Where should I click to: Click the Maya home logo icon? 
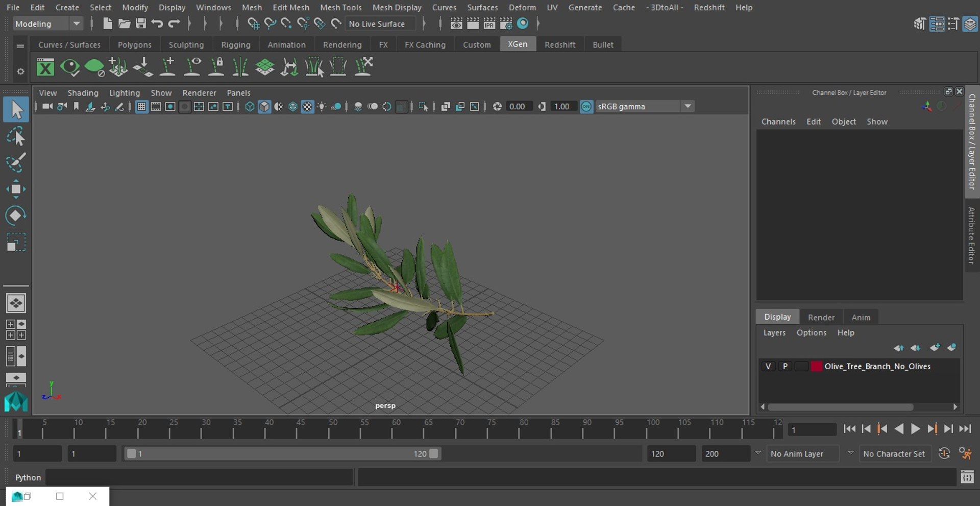pyautogui.click(x=16, y=401)
